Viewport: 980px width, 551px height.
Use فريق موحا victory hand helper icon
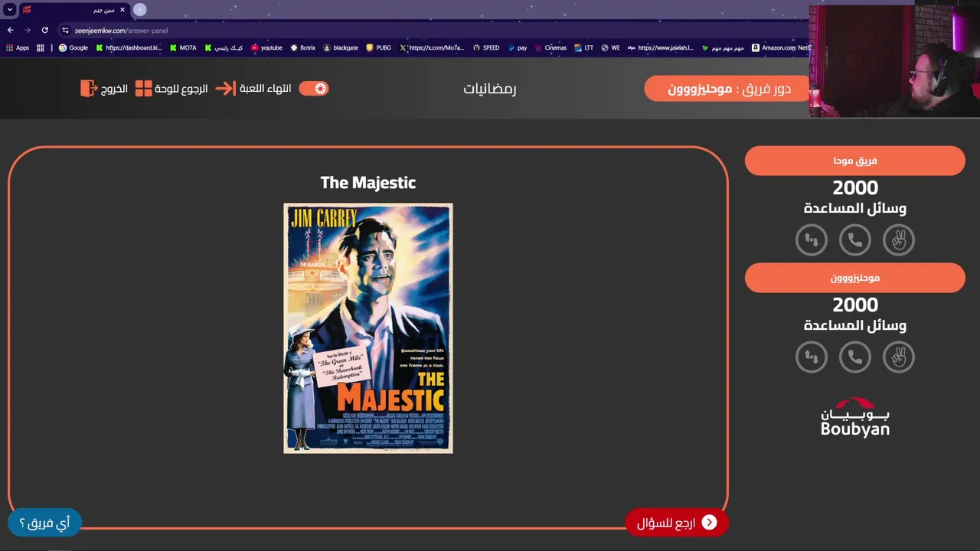tap(898, 240)
